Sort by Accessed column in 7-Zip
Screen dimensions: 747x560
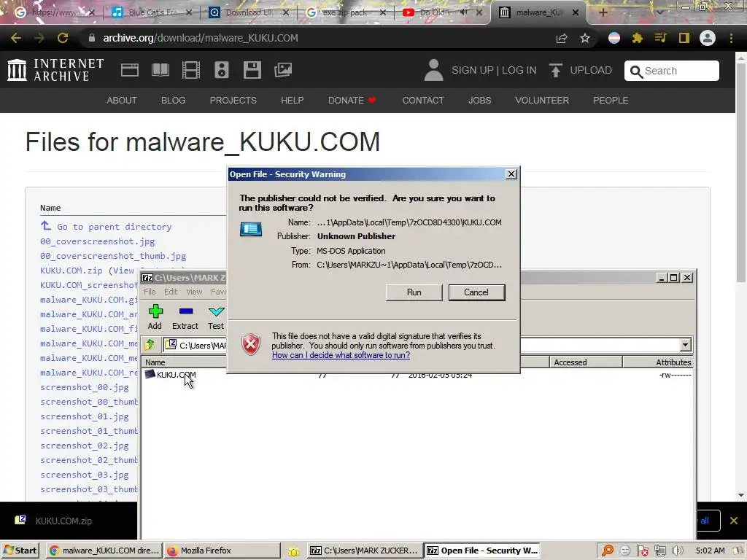586,362
